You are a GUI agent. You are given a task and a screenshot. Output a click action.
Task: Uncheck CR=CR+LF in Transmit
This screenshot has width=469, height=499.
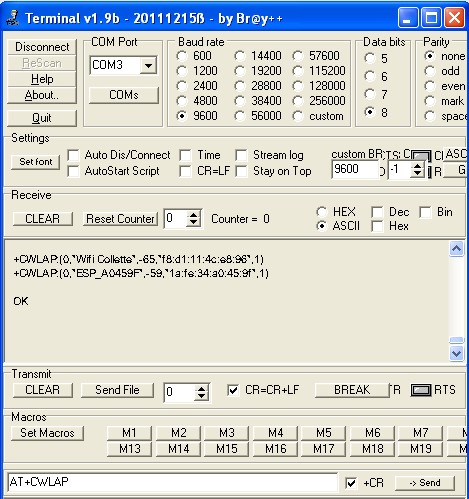point(233,390)
